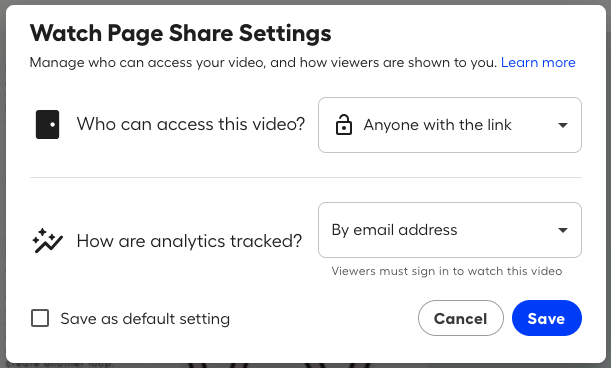Cancel the share settings dialog
Image resolution: width=611 pixels, height=368 pixels.
tap(461, 318)
